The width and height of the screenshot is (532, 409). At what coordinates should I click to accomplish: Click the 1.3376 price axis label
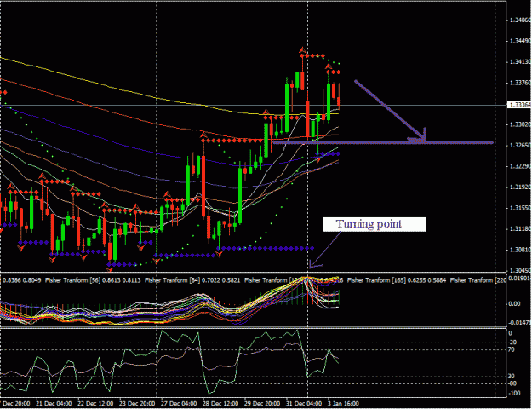point(520,83)
